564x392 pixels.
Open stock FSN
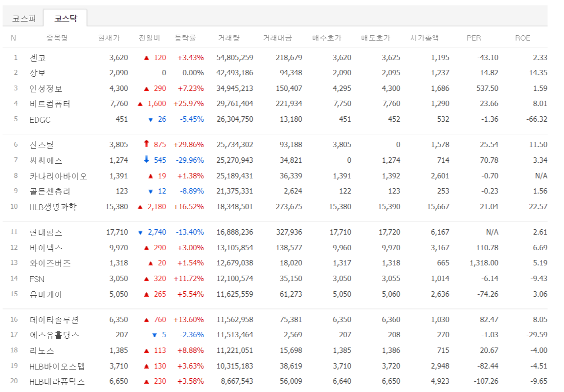tap(37, 279)
